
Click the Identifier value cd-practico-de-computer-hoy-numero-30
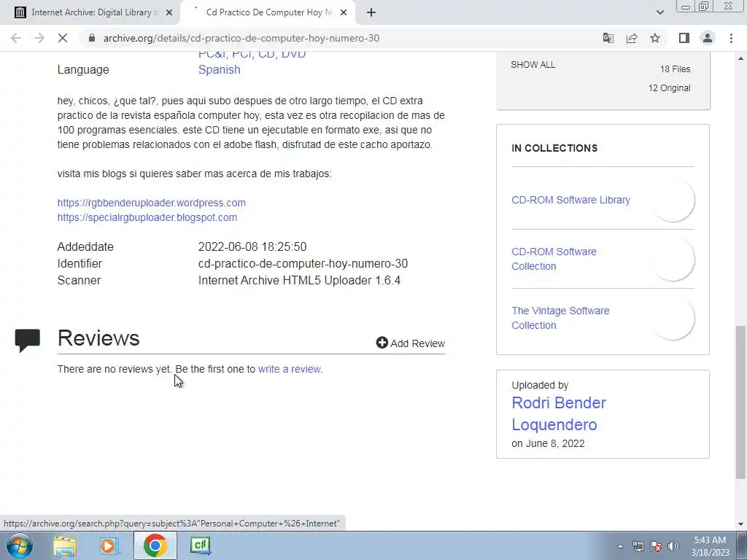tap(303, 264)
